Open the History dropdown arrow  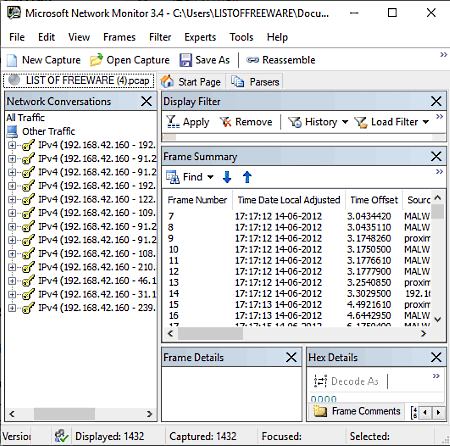pos(345,122)
